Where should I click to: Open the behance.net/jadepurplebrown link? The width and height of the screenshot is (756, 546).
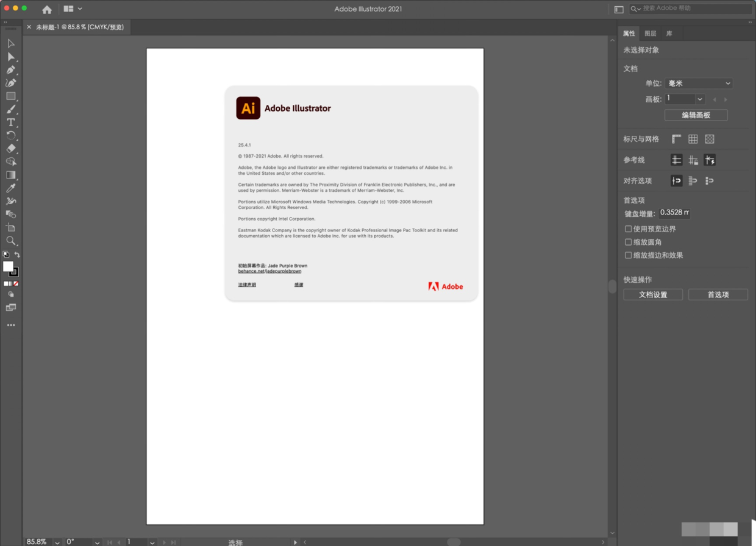point(269,271)
